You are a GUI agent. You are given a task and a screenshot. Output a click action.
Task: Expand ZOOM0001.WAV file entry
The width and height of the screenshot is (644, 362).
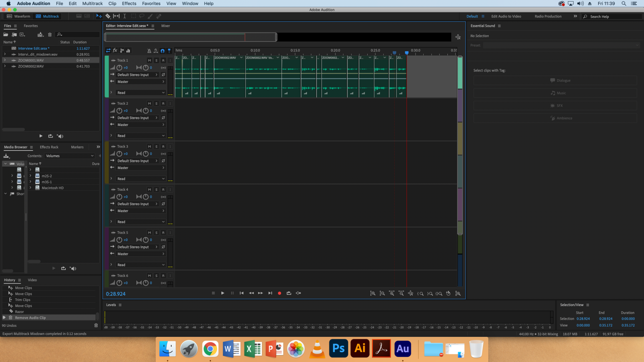pos(5,60)
